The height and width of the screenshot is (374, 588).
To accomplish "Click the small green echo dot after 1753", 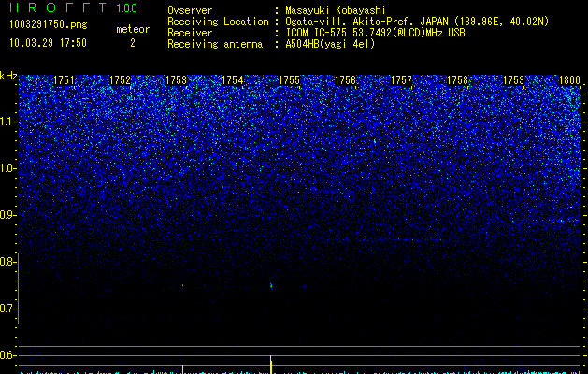I will point(182,285).
